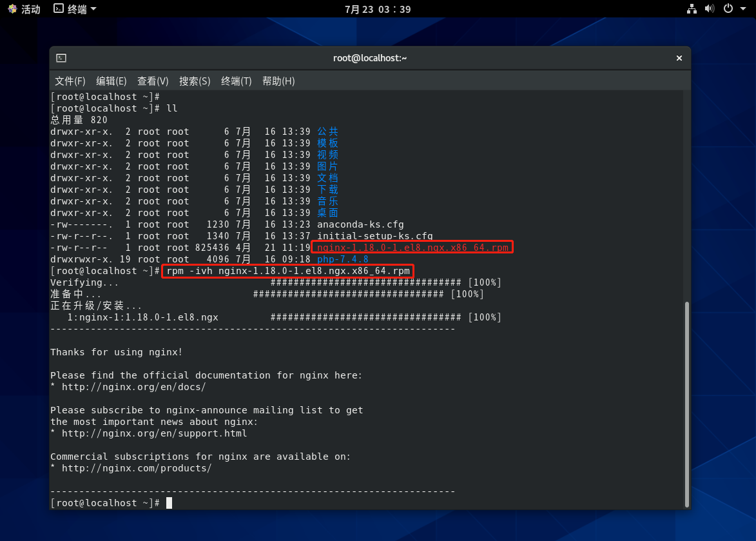The image size is (756, 541).
Task: Click the power icon in system tray
Action: [728, 9]
